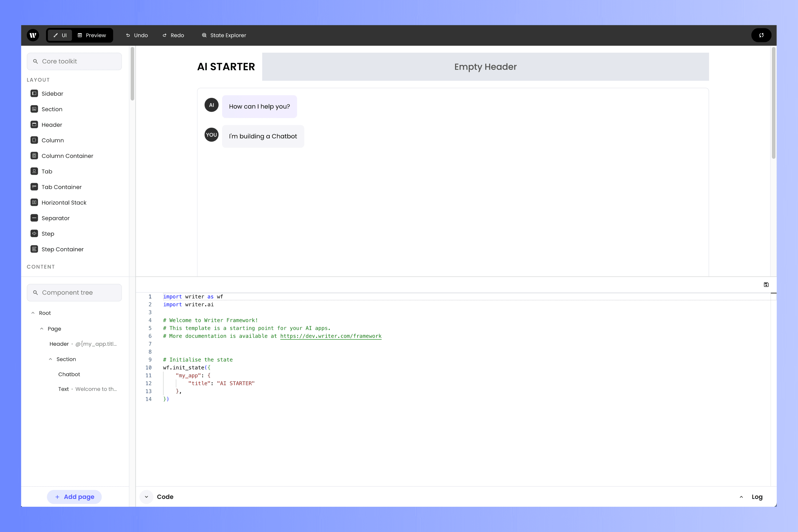
Task: Select the Horizontal Stack component icon
Action: point(34,202)
